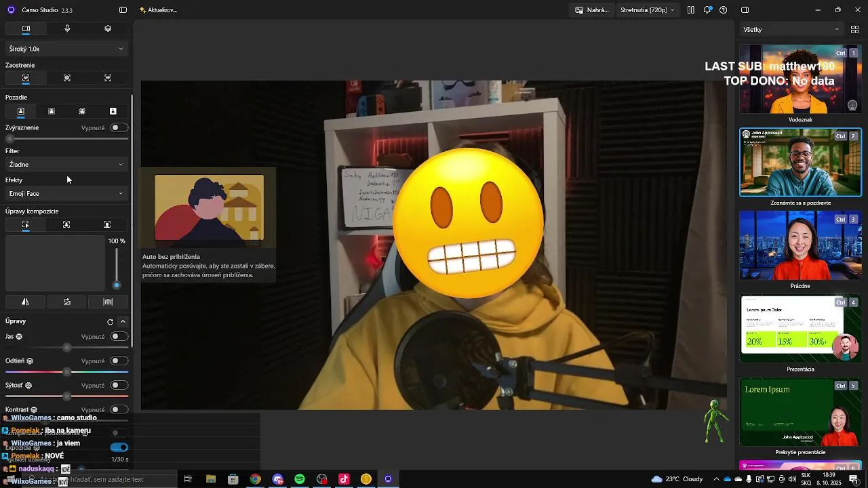Open the Stretnutia (720p) resolution dropdown
Image resolution: width=868 pixels, height=488 pixels.
pos(648,10)
